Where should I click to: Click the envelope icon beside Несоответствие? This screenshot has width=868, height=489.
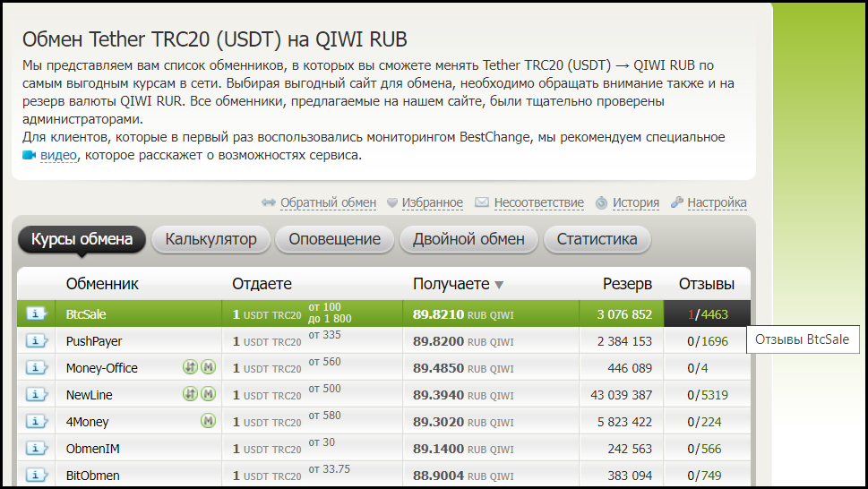[482, 203]
